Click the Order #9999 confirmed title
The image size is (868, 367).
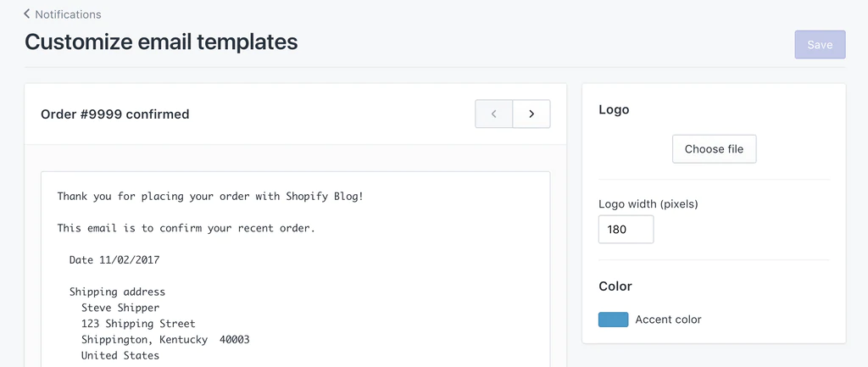[x=115, y=114]
